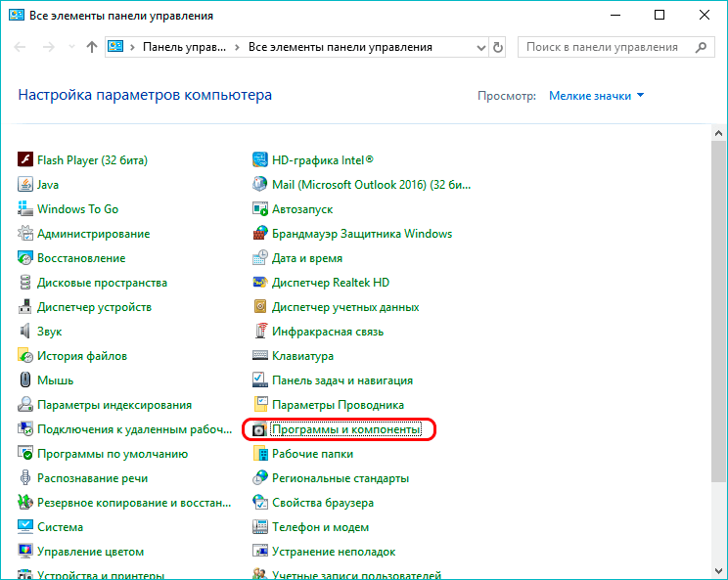This screenshot has width=728, height=580.
Task: Click the Дата и время clock icon
Action: coord(260,257)
